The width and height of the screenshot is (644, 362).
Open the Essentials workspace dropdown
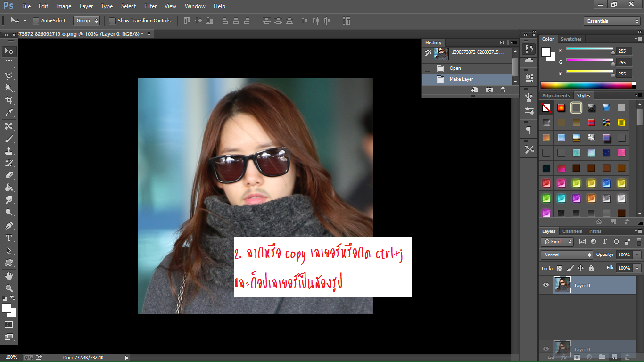click(x=611, y=21)
